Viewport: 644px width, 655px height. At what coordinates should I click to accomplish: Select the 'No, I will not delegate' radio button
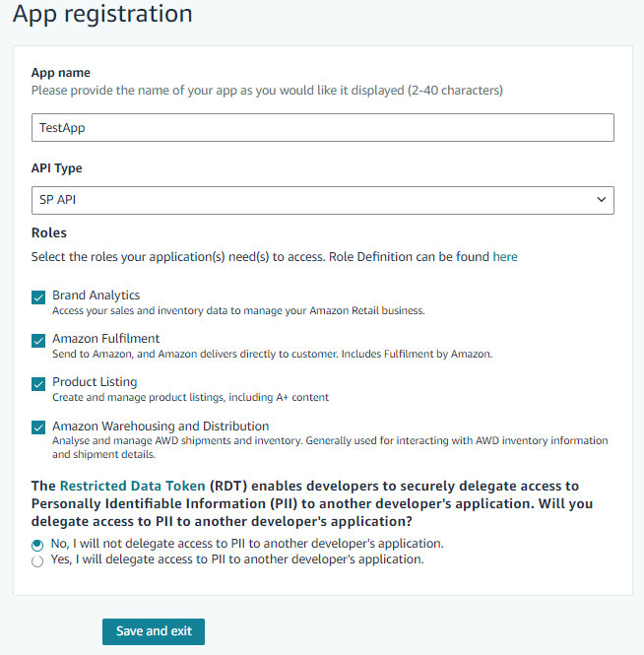(37, 544)
